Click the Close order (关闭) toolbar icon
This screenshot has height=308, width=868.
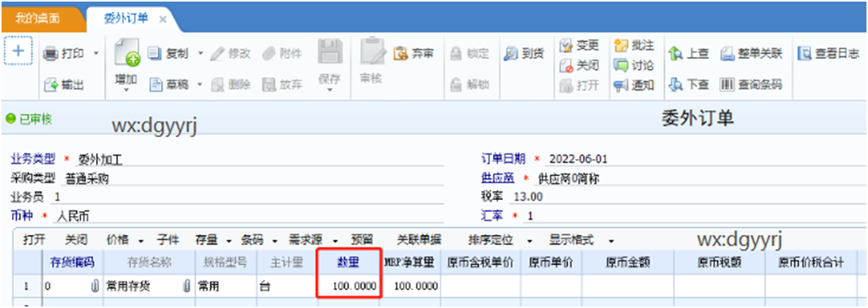tap(566, 65)
